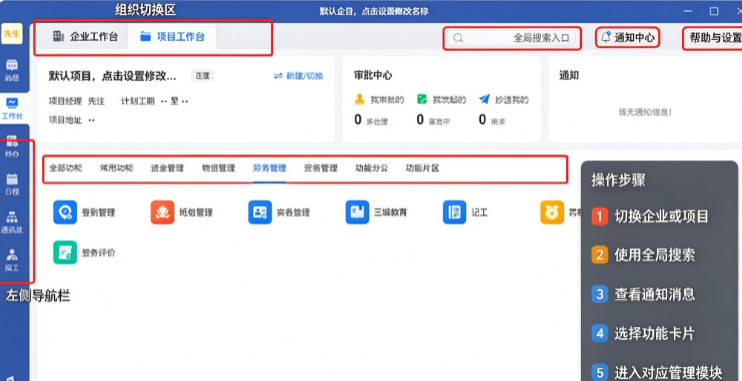This screenshot has width=742, height=381.
Task: Open the 日程 calendar sidebar icon
Action: pyautogui.click(x=12, y=184)
